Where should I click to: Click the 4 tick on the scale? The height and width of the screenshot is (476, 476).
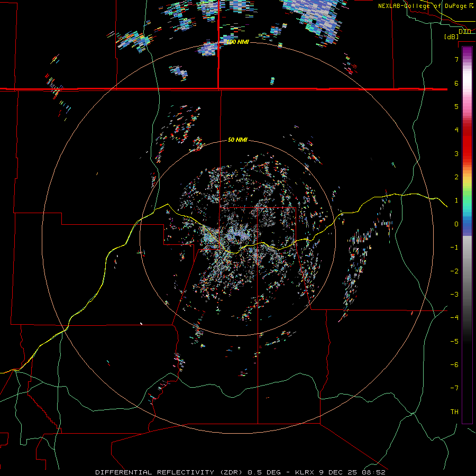point(456,130)
